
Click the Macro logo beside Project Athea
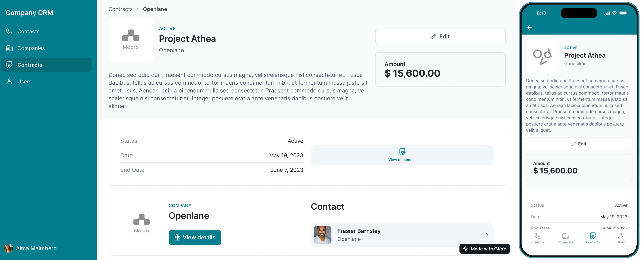[131, 40]
